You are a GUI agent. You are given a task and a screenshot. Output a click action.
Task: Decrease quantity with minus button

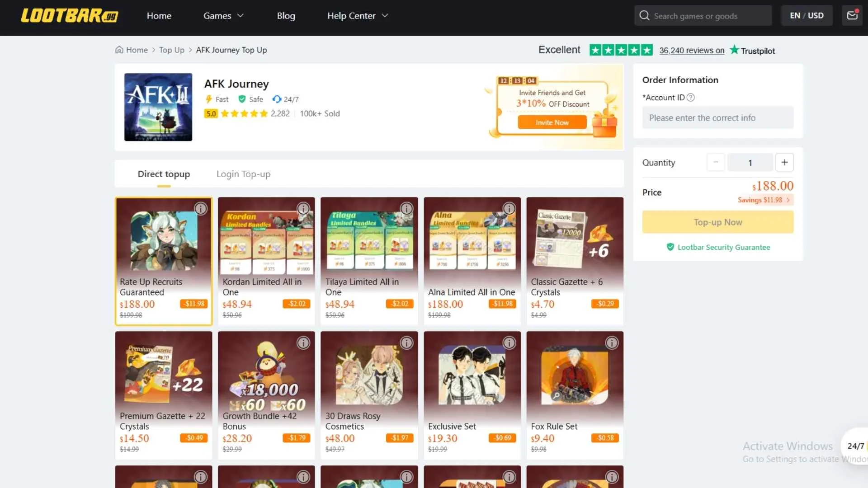[716, 162]
